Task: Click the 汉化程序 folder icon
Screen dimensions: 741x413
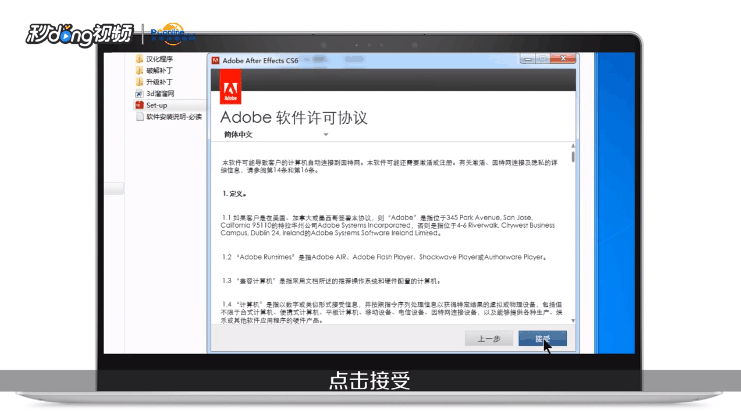Action: (139, 59)
